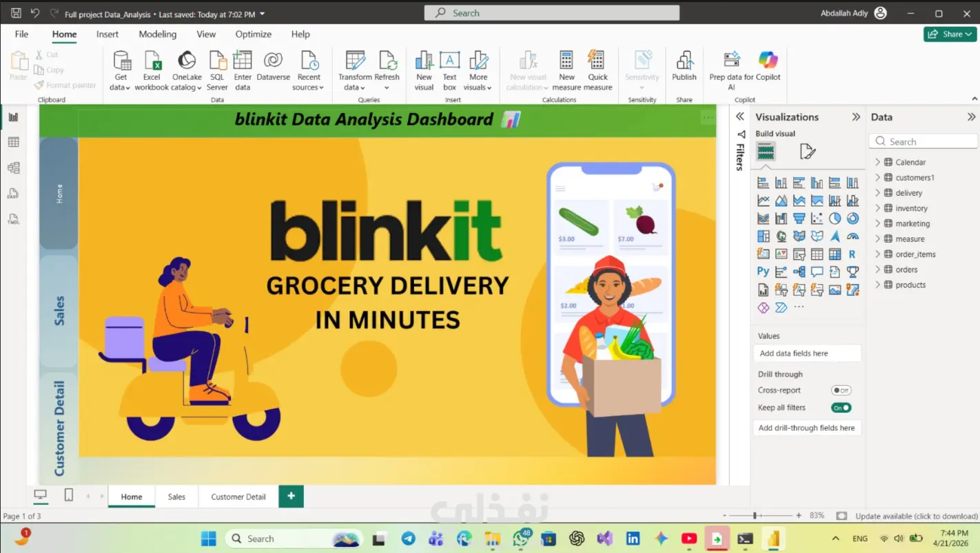Import an Excel workbook
980x553 pixels.
coord(152,70)
